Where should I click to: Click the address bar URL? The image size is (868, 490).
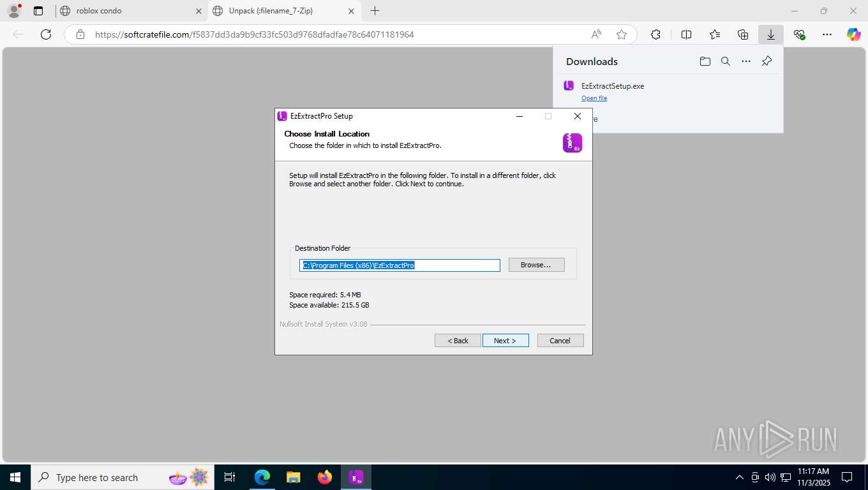254,34
